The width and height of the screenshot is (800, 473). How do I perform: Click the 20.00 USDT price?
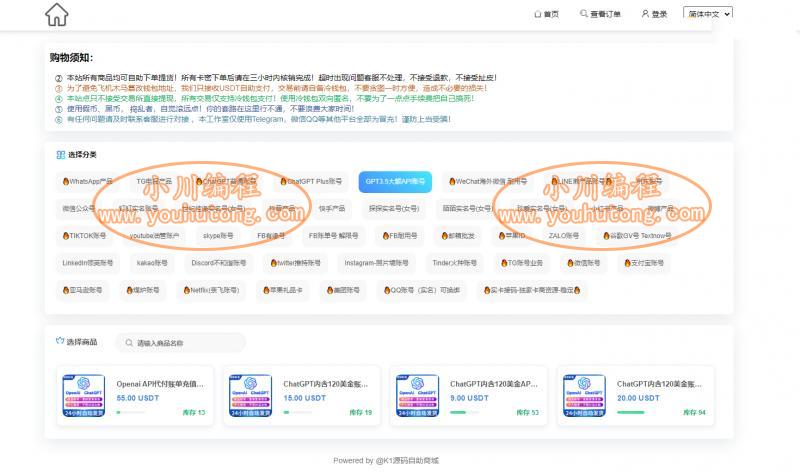638,398
